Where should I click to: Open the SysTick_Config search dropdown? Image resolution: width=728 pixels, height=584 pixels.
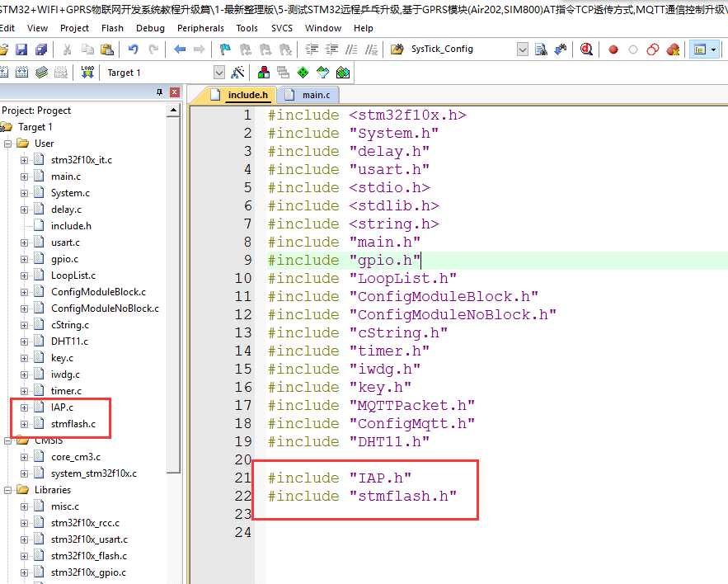pos(523,49)
